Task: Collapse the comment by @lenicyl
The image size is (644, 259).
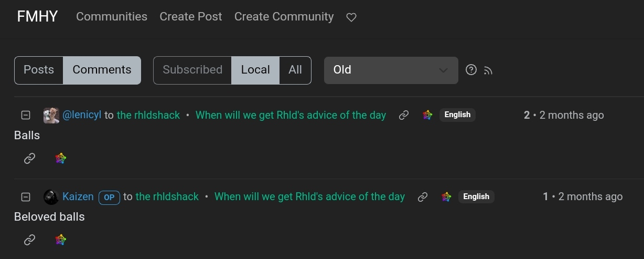Action: coord(25,115)
